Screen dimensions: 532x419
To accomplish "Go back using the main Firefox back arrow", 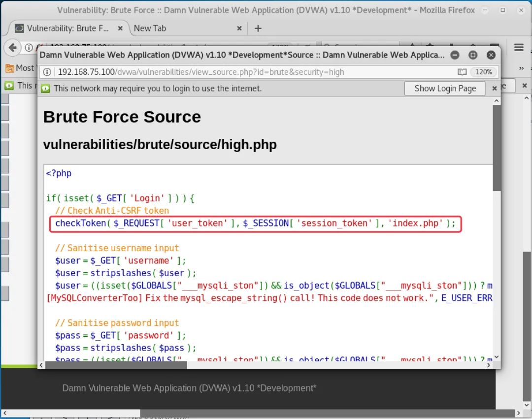I will tap(12, 47).
